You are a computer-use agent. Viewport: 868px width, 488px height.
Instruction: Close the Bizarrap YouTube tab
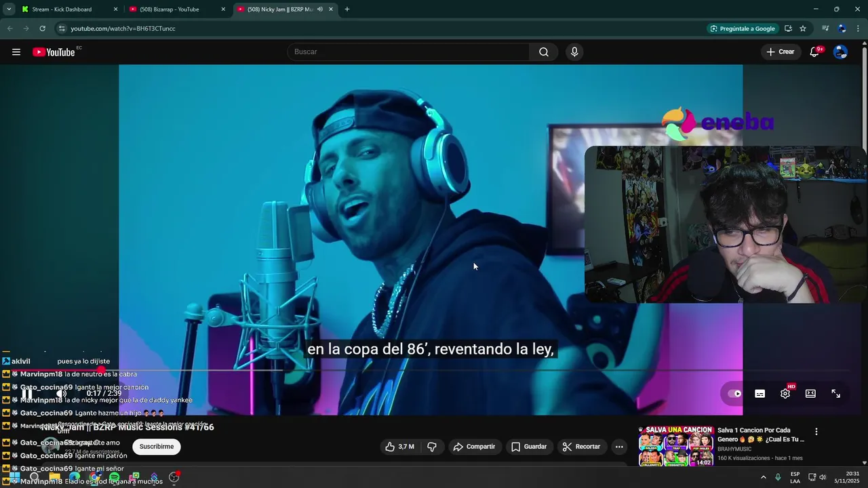click(223, 9)
